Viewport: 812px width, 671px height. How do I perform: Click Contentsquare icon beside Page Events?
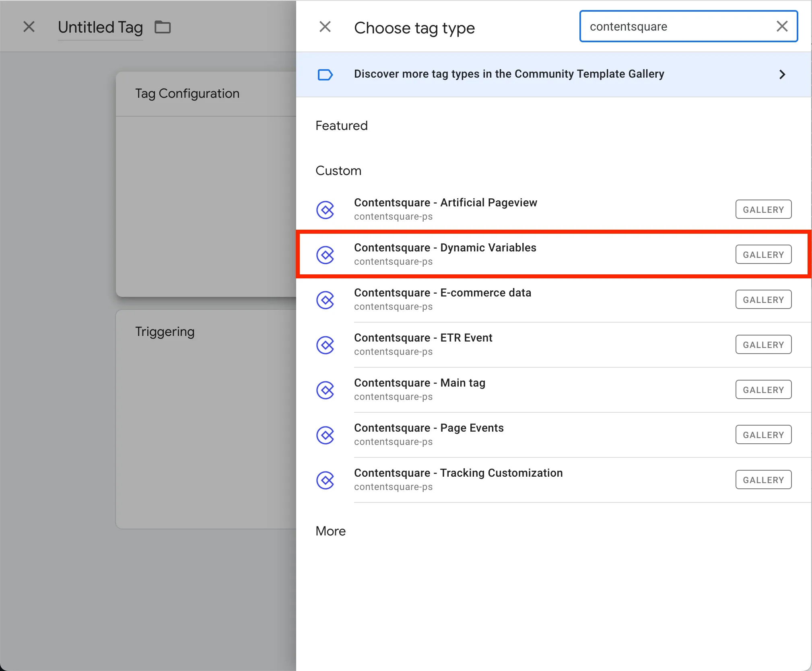point(325,435)
